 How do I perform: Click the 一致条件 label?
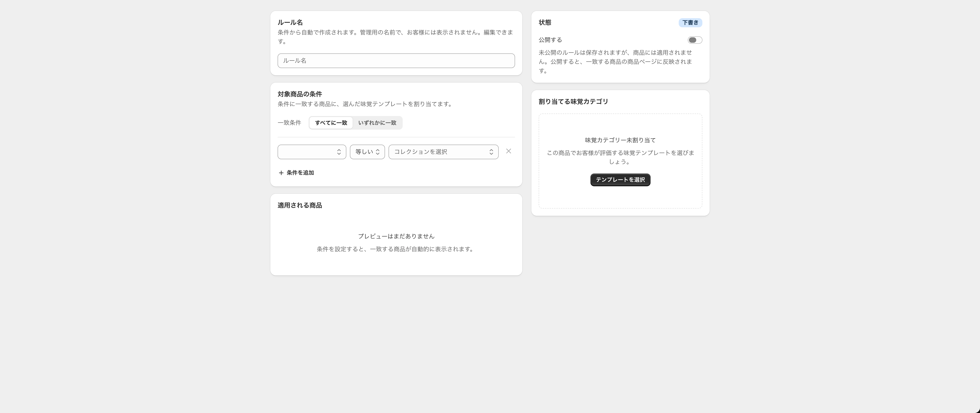[x=289, y=123]
